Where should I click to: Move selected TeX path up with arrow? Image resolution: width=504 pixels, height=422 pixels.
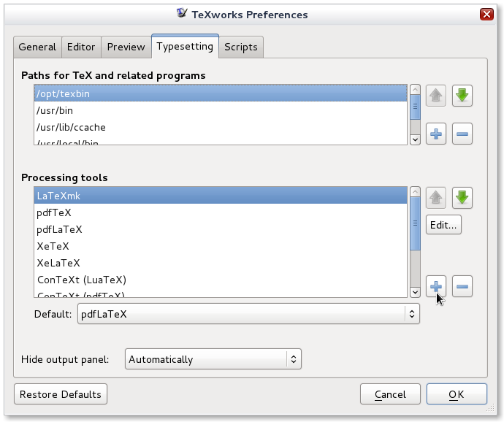436,96
